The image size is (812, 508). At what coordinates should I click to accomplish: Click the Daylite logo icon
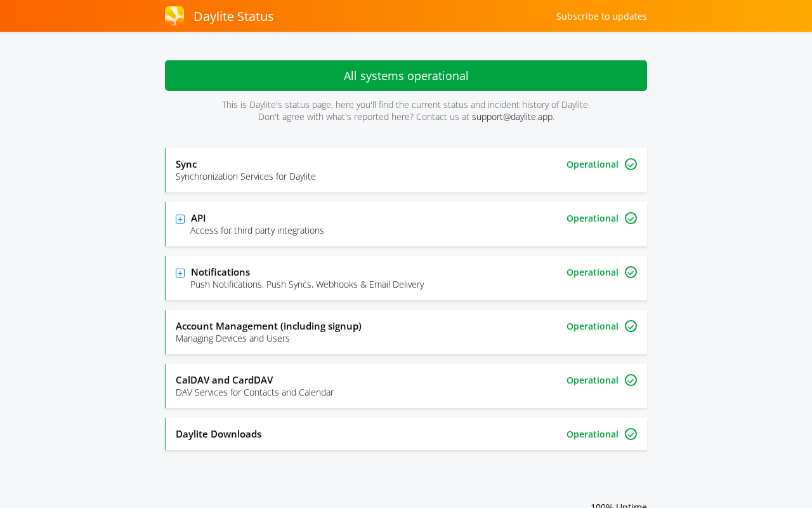click(174, 16)
